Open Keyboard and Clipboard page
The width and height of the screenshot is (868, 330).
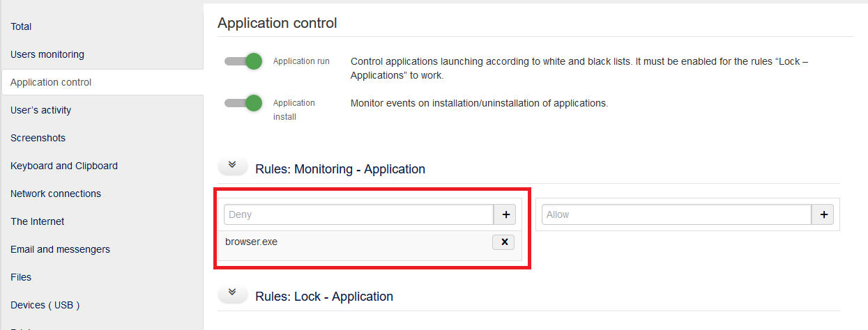(64, 166)
